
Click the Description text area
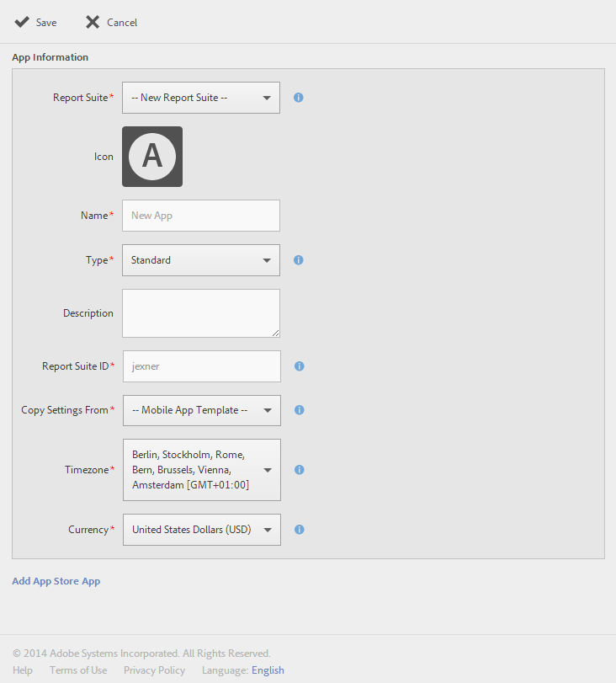click(x=201, y=313)
